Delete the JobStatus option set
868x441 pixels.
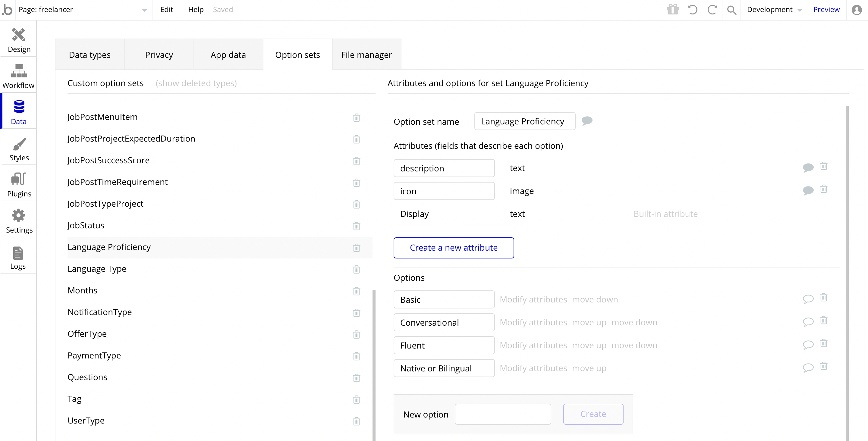pos(356,226)
